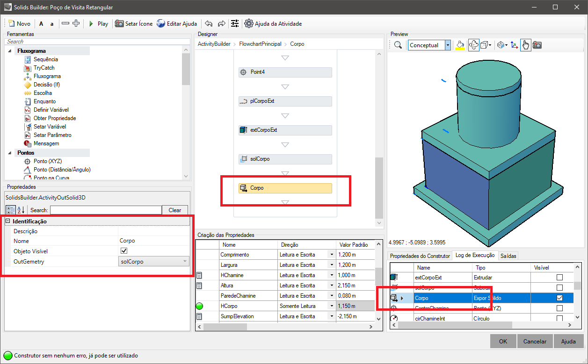
Task: Undo with the left arrow icon
Action: [x=209, y=23]
